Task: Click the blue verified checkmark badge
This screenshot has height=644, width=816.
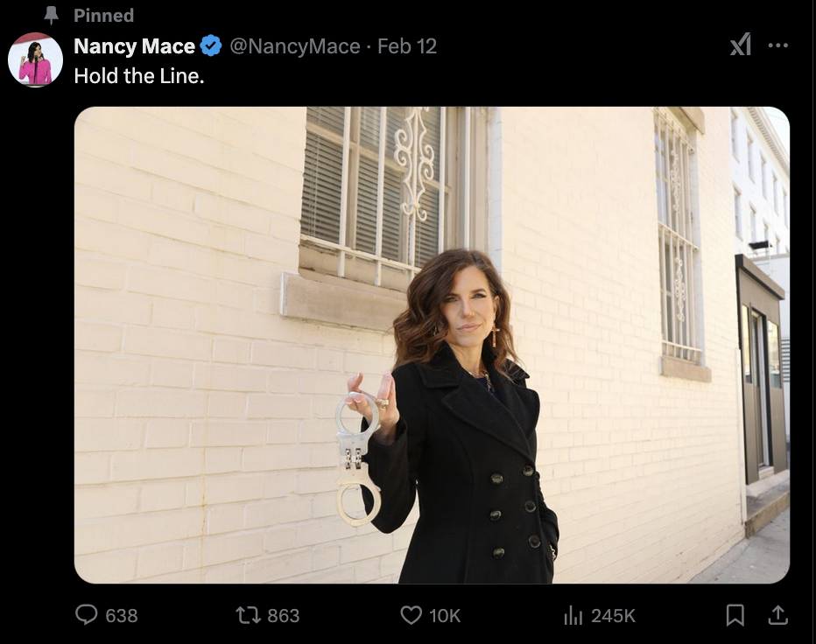Action: pyautogui.click(x=211, y=45)
